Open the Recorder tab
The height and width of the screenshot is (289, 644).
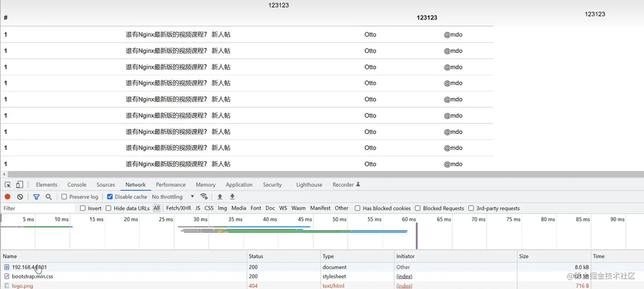pyautogui.click(x=346, y=185)
